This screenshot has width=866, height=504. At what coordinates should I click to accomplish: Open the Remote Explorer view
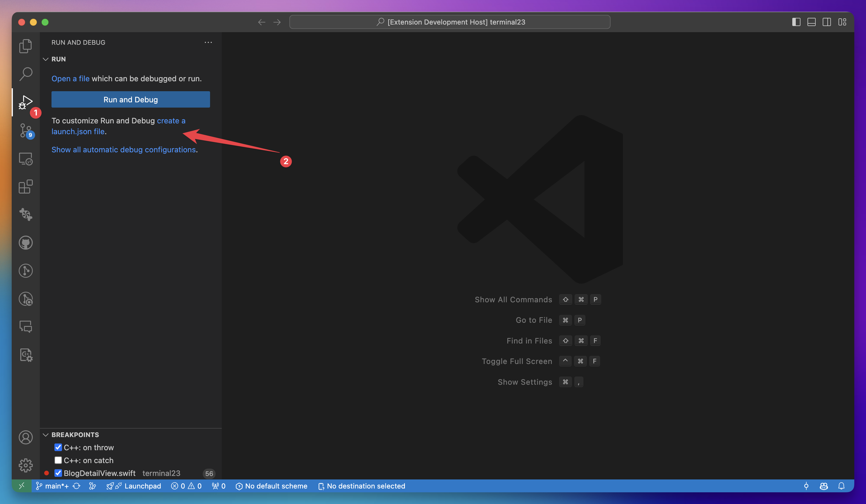tap(25, 159)
